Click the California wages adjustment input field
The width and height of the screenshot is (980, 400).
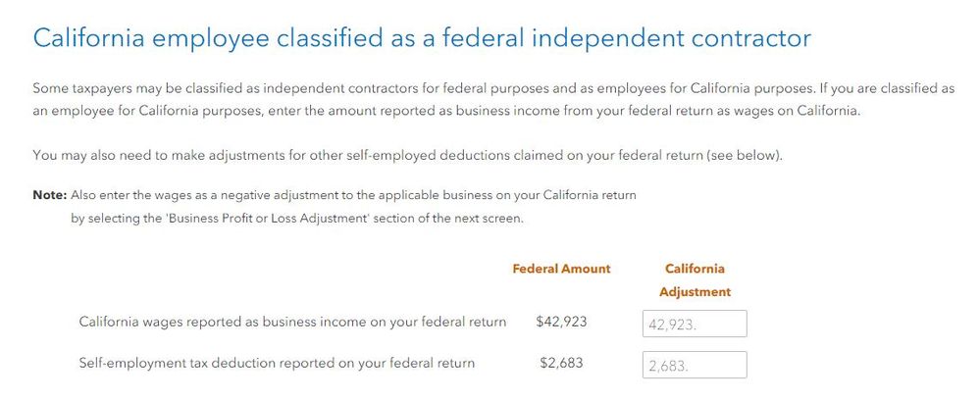[695, 324]
